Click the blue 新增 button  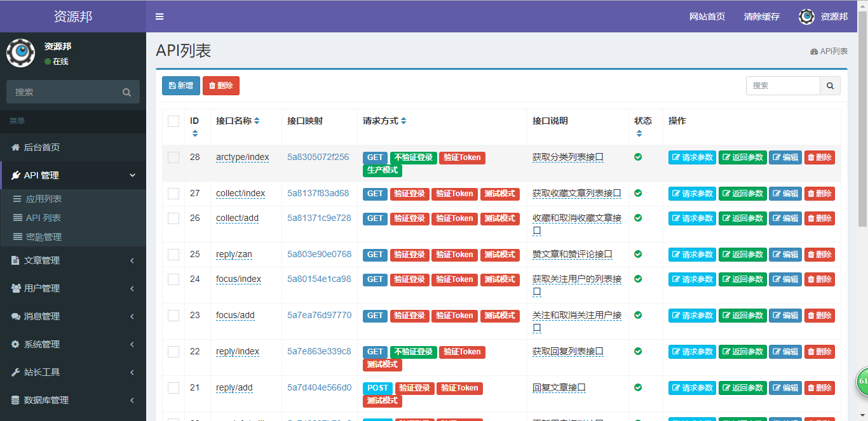click(181, 86)
